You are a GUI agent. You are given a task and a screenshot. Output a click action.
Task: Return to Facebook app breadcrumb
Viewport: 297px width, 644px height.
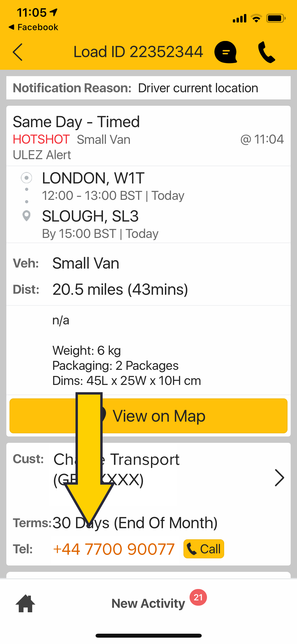[x=34, y=27]
